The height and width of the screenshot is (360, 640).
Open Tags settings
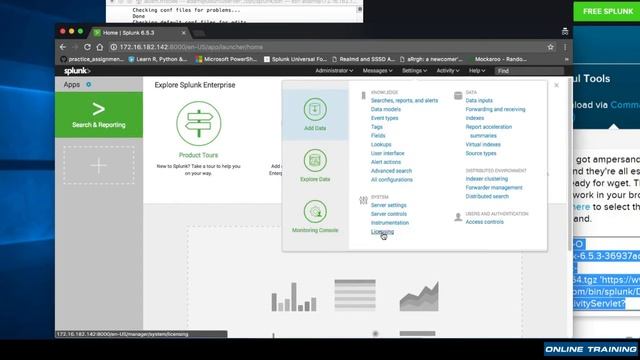point(377,127)
